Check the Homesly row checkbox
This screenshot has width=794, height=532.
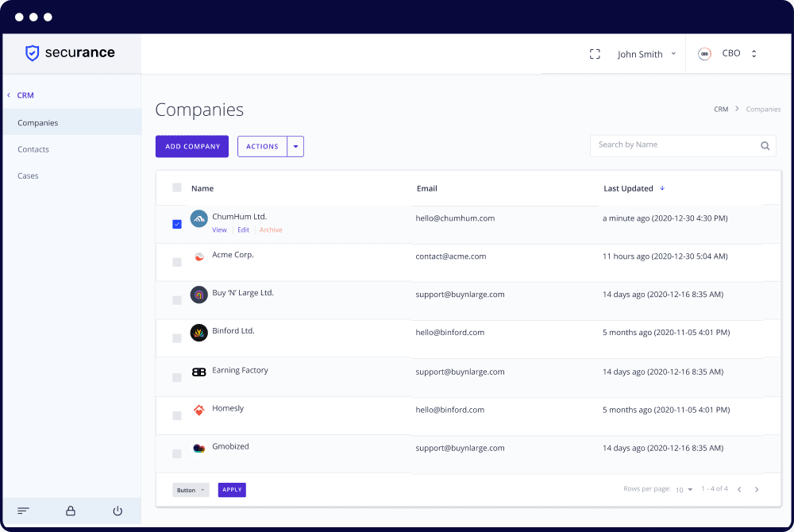point(177,415)
